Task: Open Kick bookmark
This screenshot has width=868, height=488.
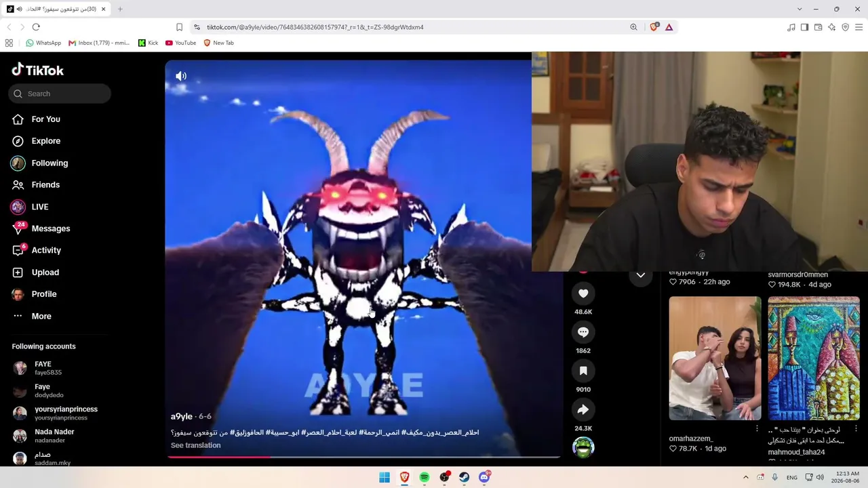Action: (148, 43)
